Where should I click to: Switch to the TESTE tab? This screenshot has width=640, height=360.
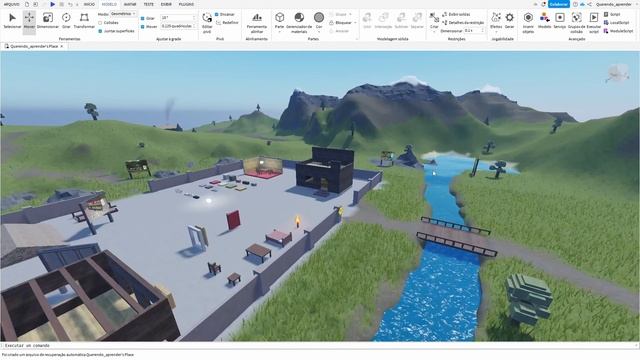click(x=149, y=4)
